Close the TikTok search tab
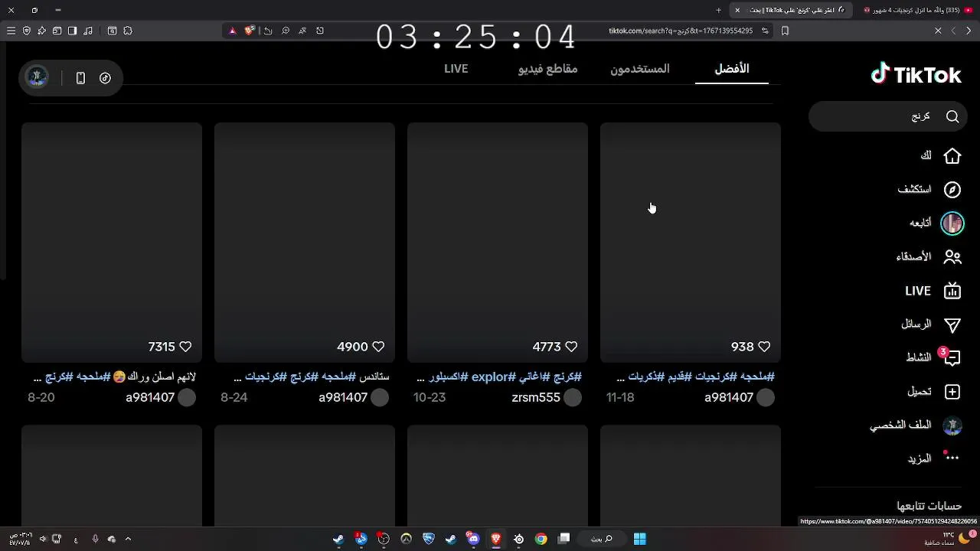The width and height of the screenshot is (980, 551). tap(737, 10)
